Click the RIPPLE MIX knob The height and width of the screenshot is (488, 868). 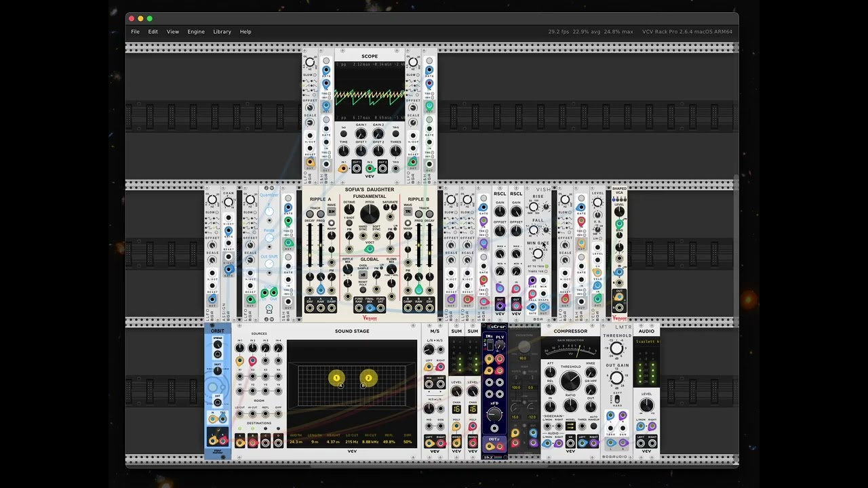point(348,269)
